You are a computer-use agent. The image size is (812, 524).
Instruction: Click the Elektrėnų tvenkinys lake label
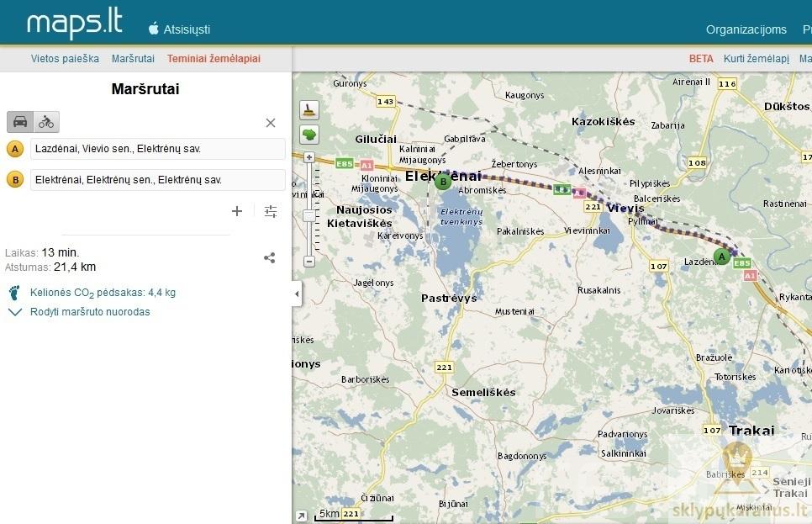[x=461, y=217]
